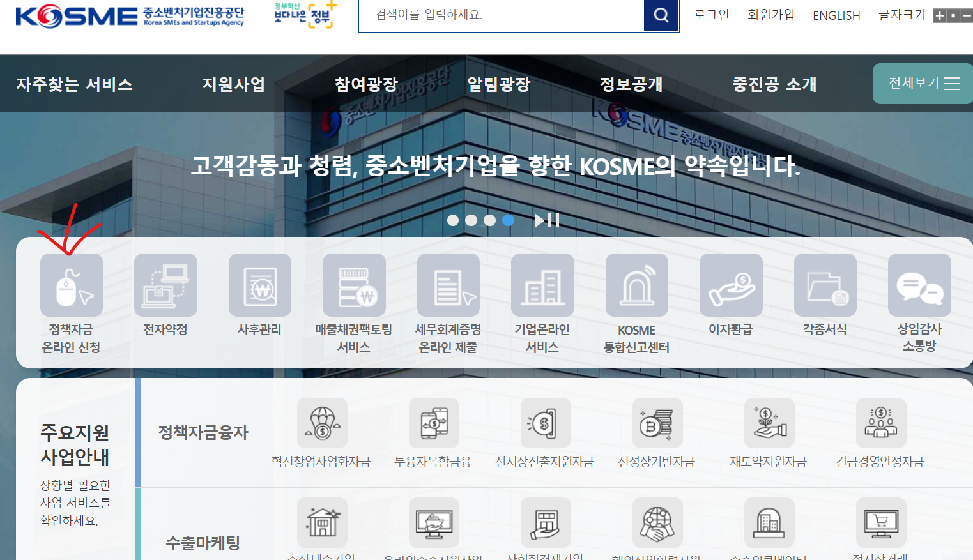Open the 사후관리 icon
The height and width of the screenshot is (560, 973).
coord(260,285)
